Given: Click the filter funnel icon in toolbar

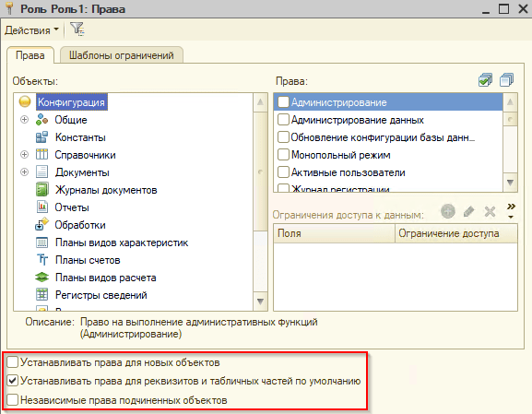Looking at the screenshot, I should 77,30.
